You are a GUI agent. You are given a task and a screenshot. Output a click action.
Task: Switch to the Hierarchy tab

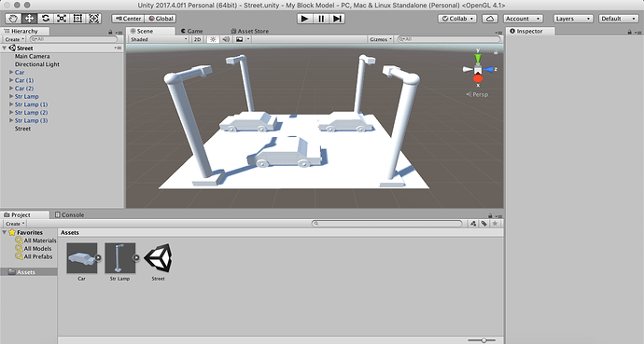(24, 31)
